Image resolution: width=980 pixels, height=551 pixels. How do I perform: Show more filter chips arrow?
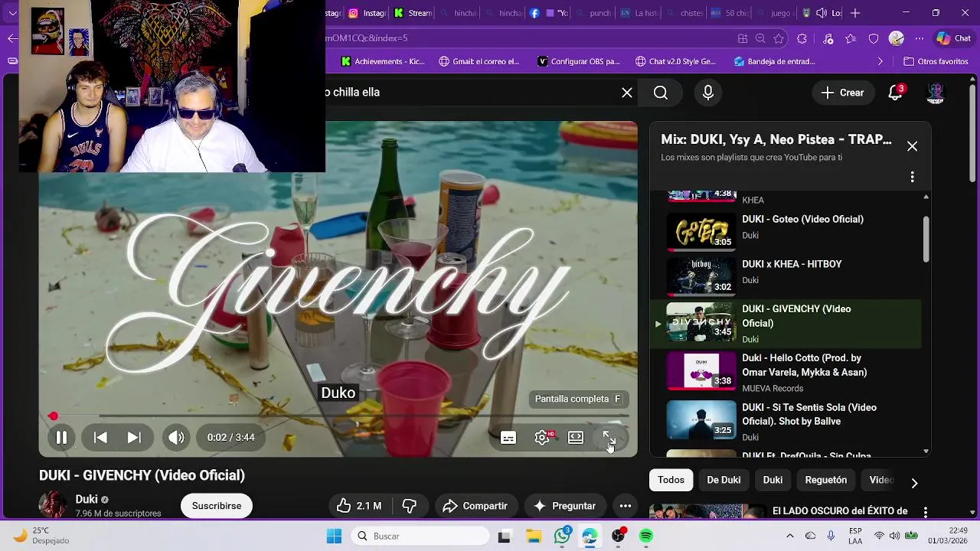pyautogui.click(x=914, y=483)
